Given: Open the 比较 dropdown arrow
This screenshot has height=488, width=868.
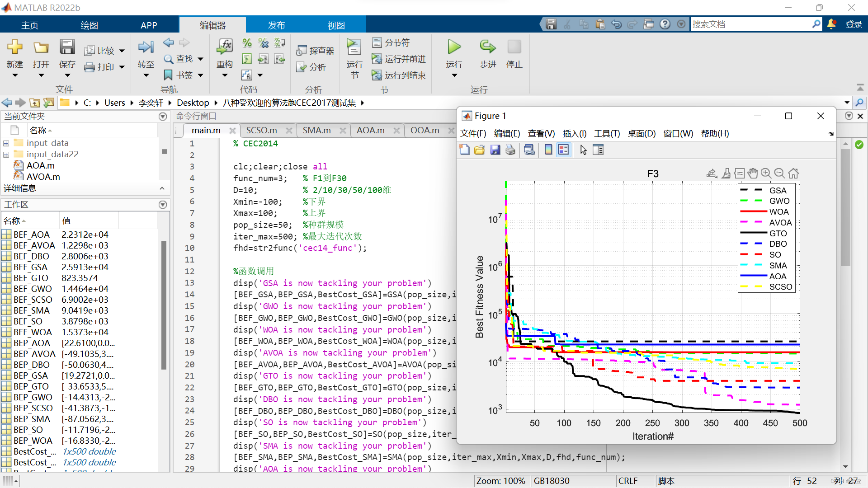Looking at the screenshot, I should click(122, 51).
